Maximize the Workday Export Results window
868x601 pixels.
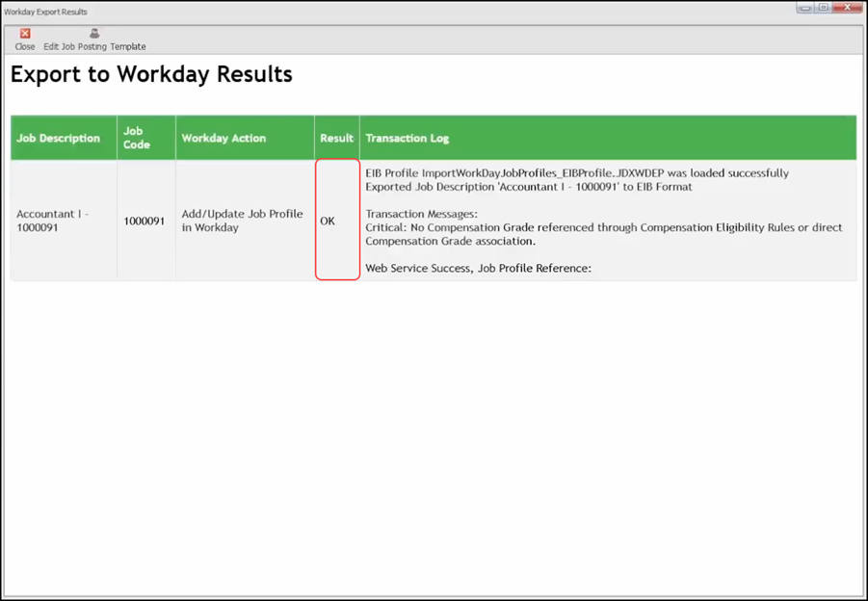824,8
